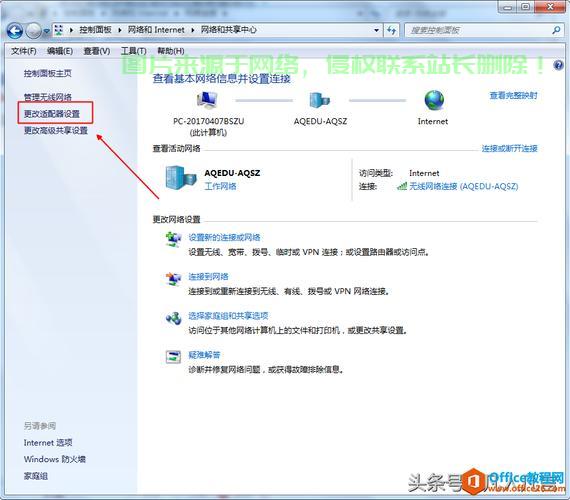This screenshot has height=500, width=570.
Task: Open the 编辑(E) menu
Action: (x=60, y=51)
